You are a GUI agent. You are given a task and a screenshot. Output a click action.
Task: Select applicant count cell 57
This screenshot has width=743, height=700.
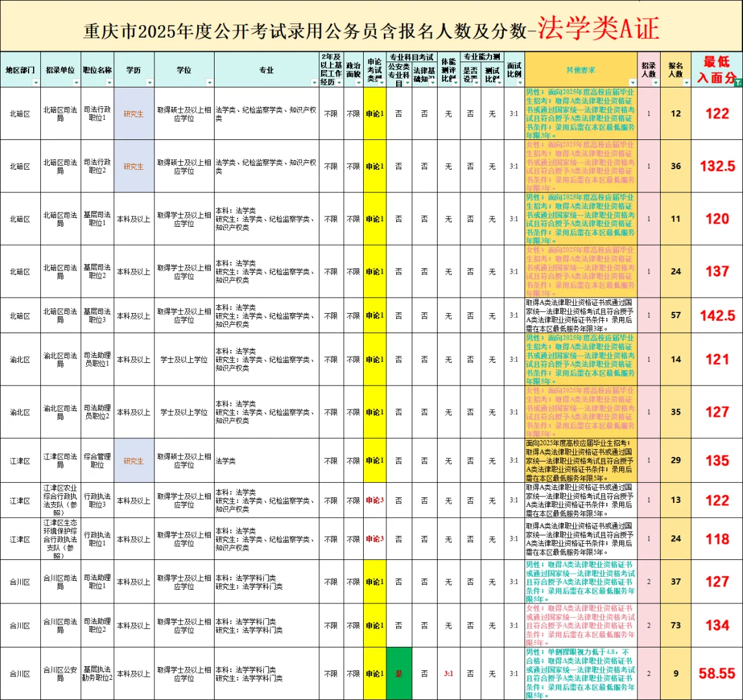[x=676, y=316]
